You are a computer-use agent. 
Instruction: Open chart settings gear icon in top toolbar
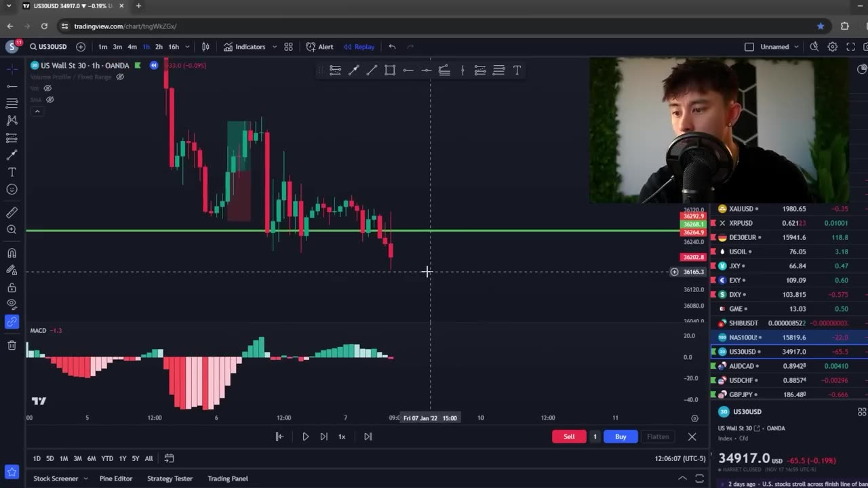(x=832, y=47)
